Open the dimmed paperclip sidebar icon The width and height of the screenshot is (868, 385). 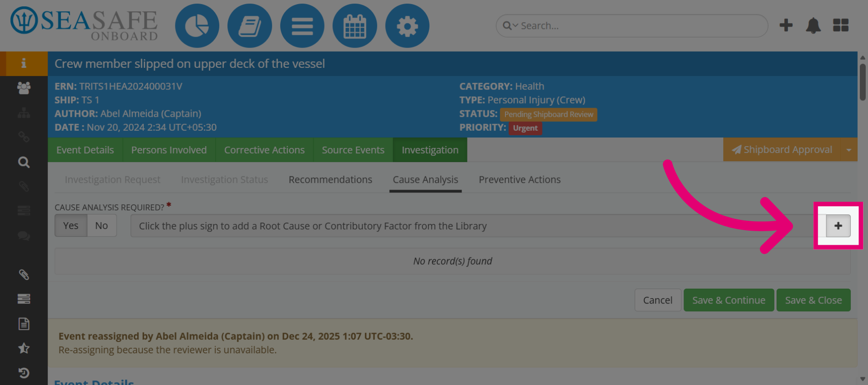pyautogui.click(x=24, y=186)
